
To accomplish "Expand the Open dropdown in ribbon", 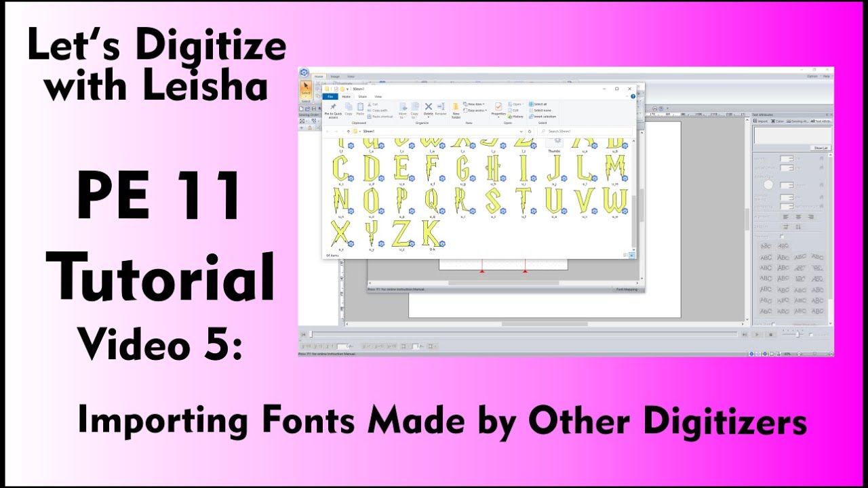I will 516,104.
